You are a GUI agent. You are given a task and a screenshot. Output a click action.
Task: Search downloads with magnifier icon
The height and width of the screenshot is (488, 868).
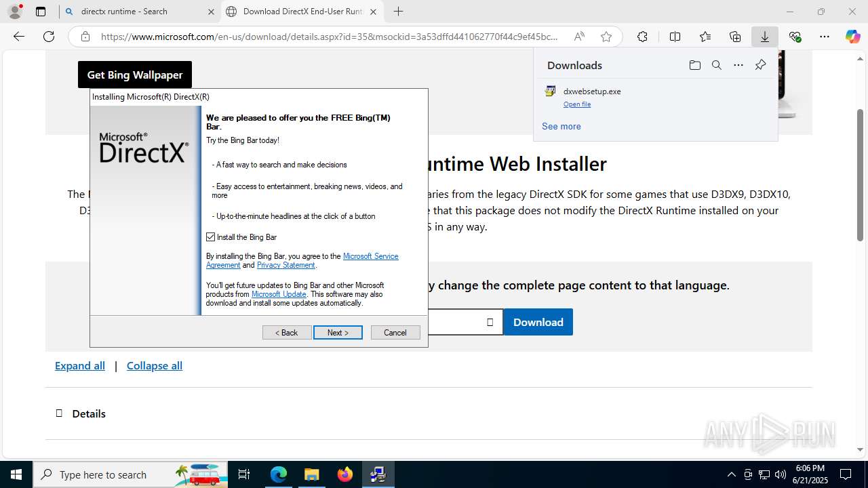pyautogui.click(x=716, y=65)
